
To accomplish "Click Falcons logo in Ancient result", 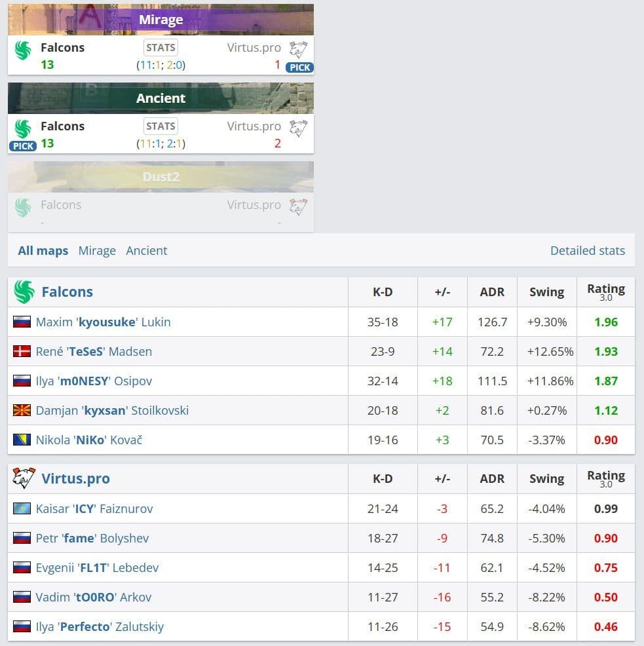I will point(23,129).
